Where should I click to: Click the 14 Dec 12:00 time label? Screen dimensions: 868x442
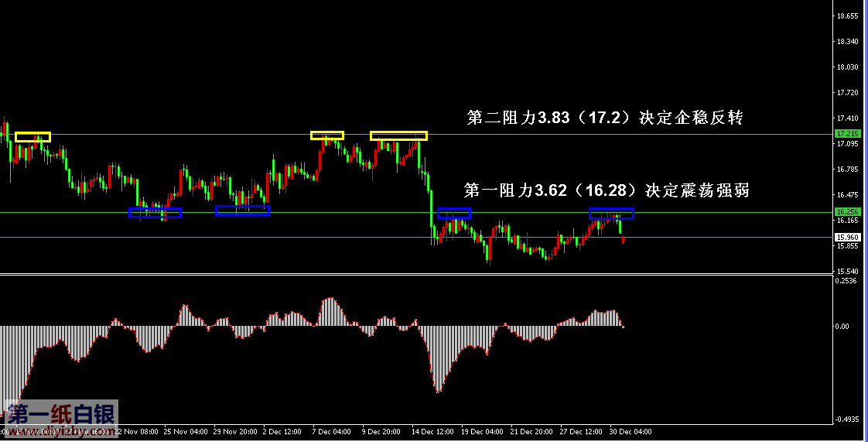432,432
